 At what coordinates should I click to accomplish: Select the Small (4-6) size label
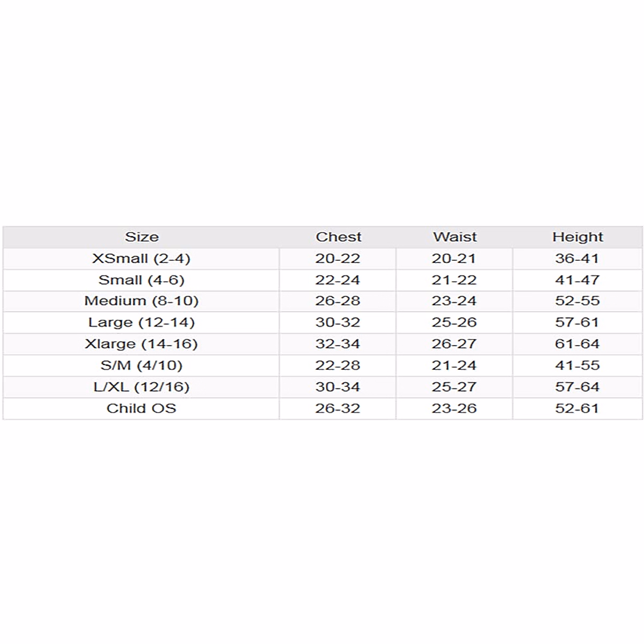pyautogui.click(x=141, y=280)
